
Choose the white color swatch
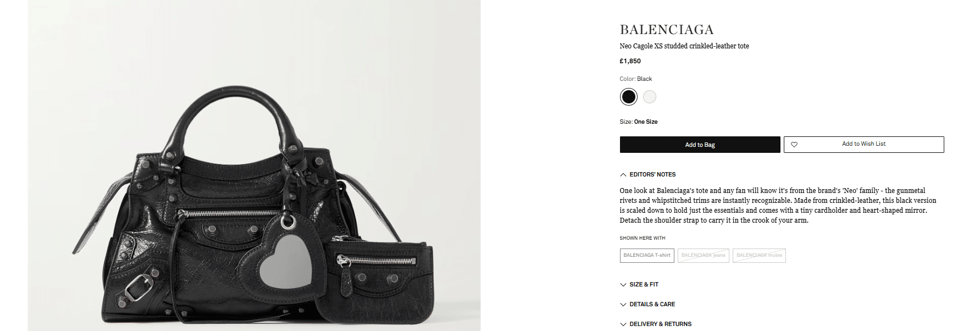click(x=650, y=97)
